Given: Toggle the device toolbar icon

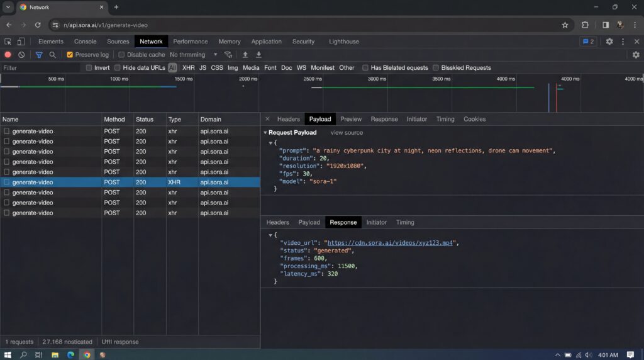Looking at the screenshot, I should 21,42.
